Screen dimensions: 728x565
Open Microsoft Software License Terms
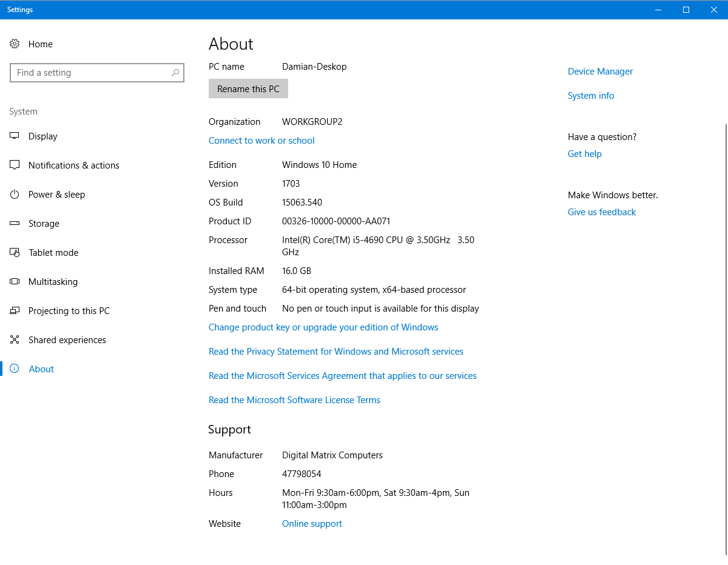click(294, 400)
